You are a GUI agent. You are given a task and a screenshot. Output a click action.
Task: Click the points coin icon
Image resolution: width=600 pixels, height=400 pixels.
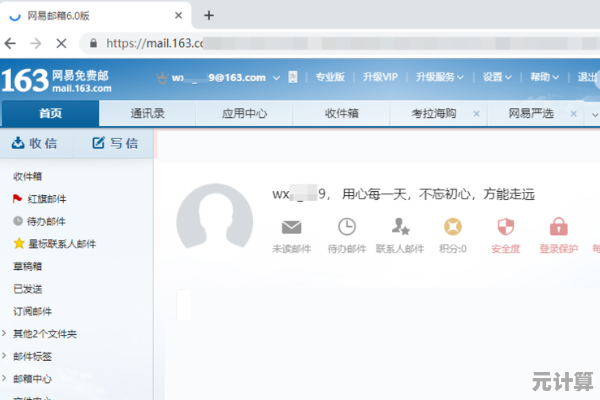click(x=453, y=227)
